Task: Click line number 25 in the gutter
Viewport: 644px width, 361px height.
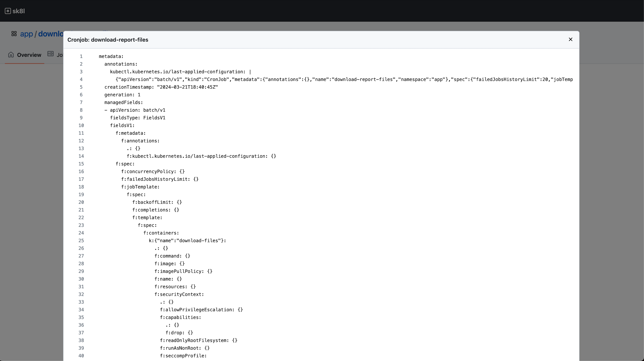Action: coord(81,241)
